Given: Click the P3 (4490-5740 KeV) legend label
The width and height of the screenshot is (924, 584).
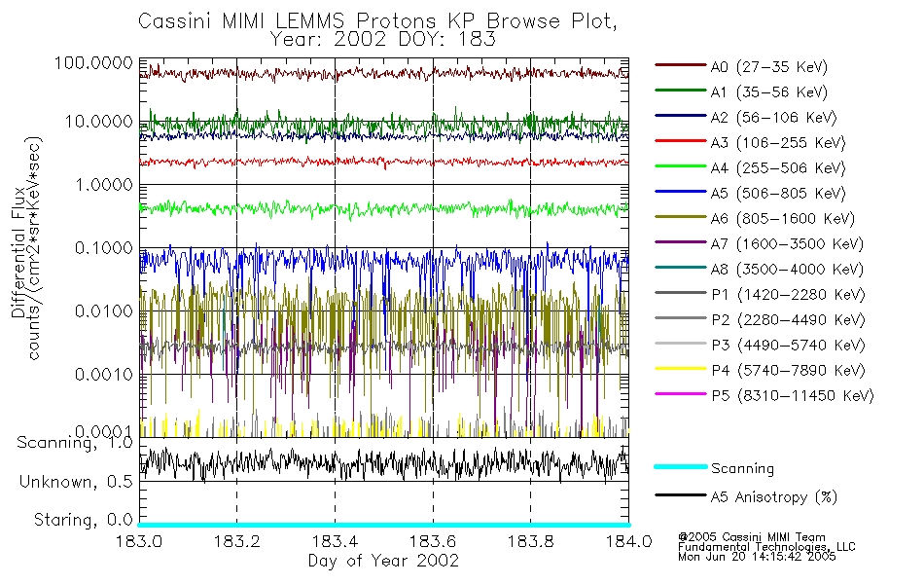Looking at the screenshot, I should click(x=788, y=346).
